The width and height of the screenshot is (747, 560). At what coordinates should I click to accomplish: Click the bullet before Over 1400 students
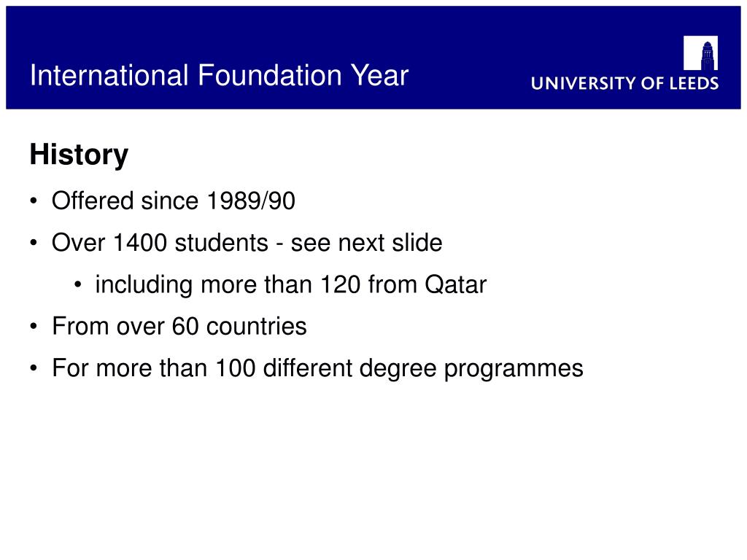click(x=34, y=243)
